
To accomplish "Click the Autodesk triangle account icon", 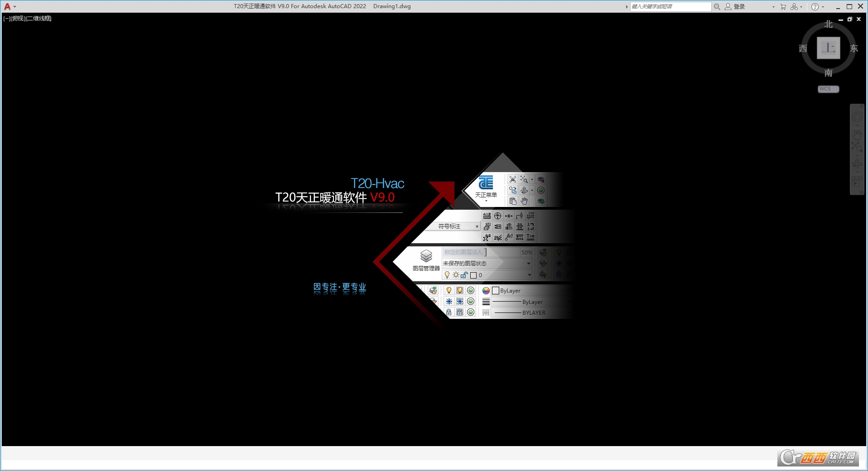I will tap(794, 6).
